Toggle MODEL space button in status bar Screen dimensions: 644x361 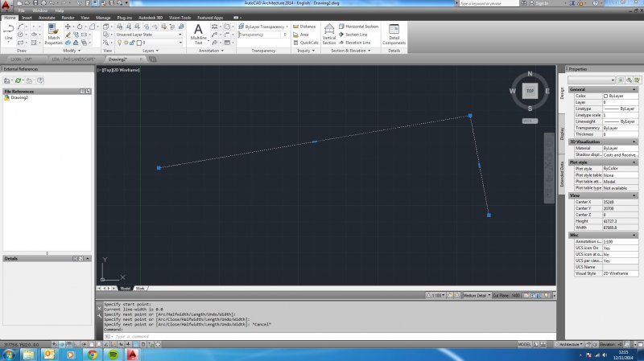524,345
